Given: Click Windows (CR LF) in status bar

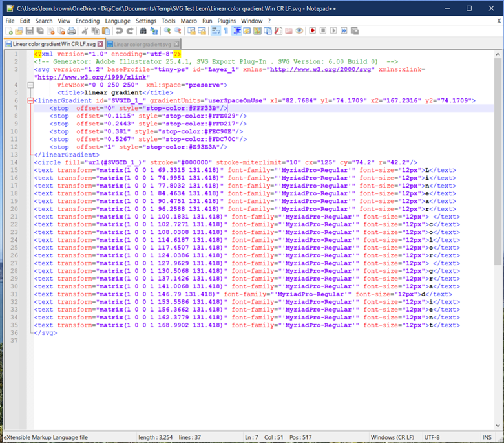Looking at the screenshot, I should click(392, 438).
